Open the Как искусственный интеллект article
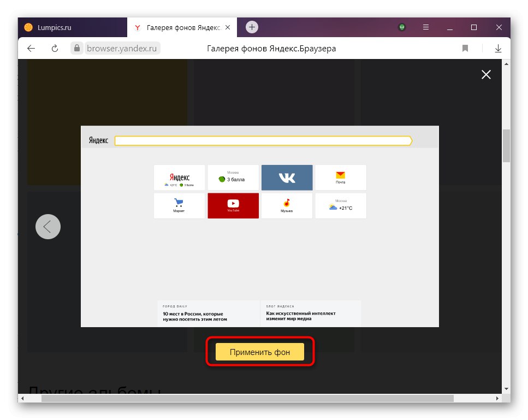The height and width of the screenshot is (420, 528). [x=311, y=313]
